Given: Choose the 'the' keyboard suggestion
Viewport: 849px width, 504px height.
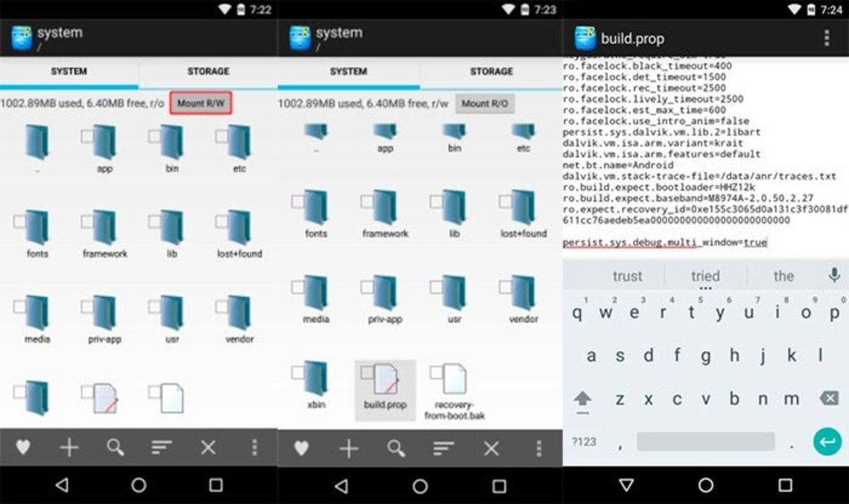Looking at the screenshot, I should tap(783, 276).
